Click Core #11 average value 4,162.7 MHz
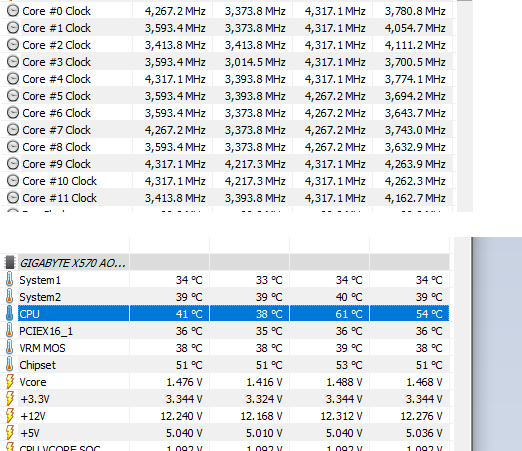Image resolution: width=522 pixels, height=451 pixels. coord(415,198)
